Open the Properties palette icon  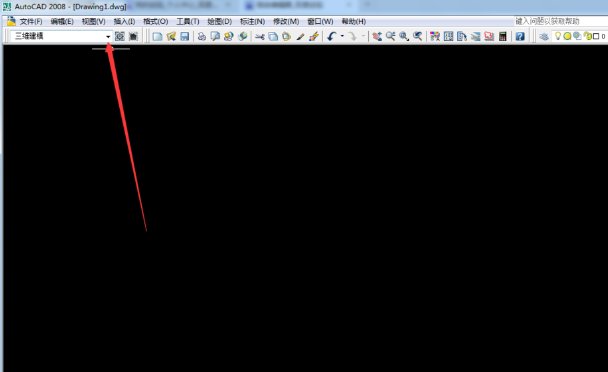tap(435, 36)
